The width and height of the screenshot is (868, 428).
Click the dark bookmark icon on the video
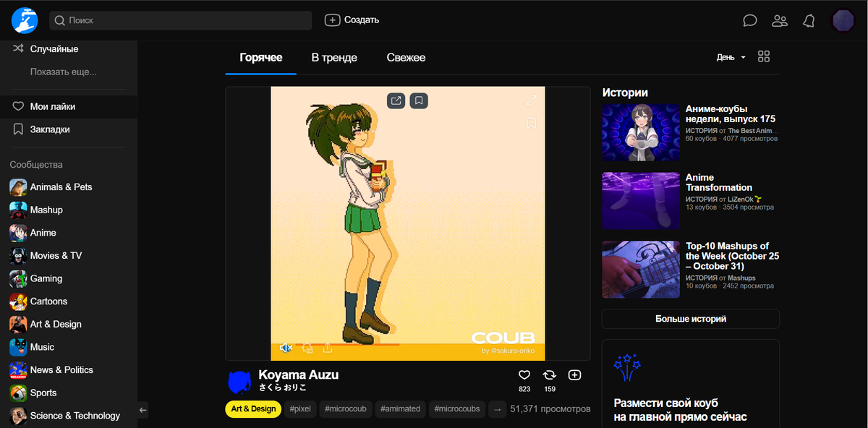419,100
